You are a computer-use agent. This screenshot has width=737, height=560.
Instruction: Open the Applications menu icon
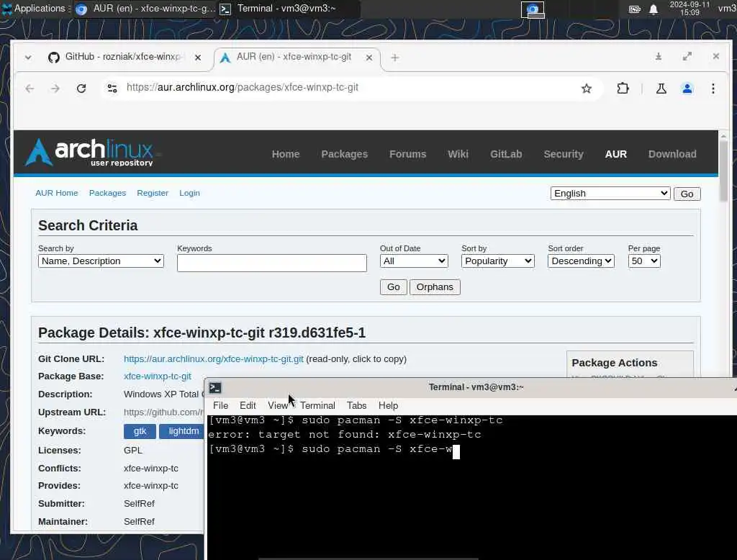pyautogui.click(x=7, y=9)
